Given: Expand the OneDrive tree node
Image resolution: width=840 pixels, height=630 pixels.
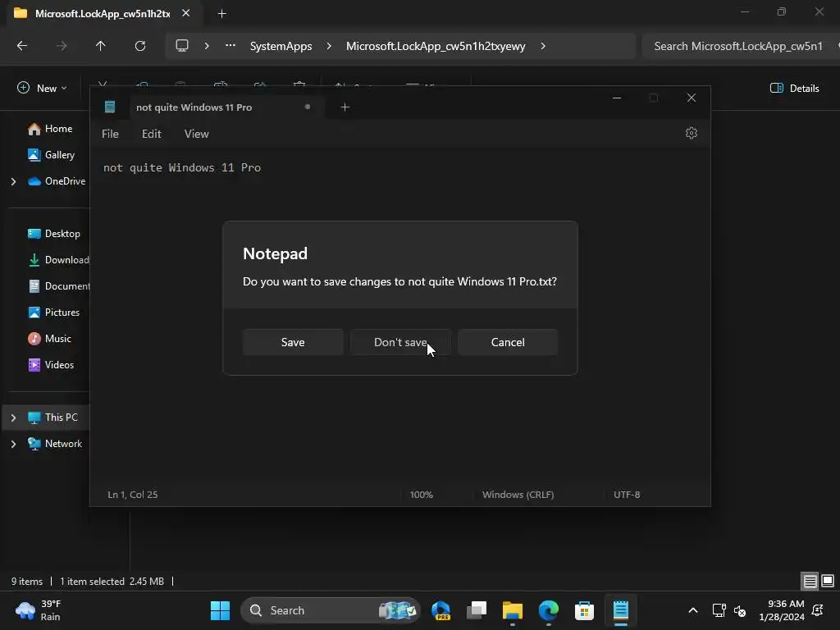Looking at the screenshot, I should pos(13,181).
